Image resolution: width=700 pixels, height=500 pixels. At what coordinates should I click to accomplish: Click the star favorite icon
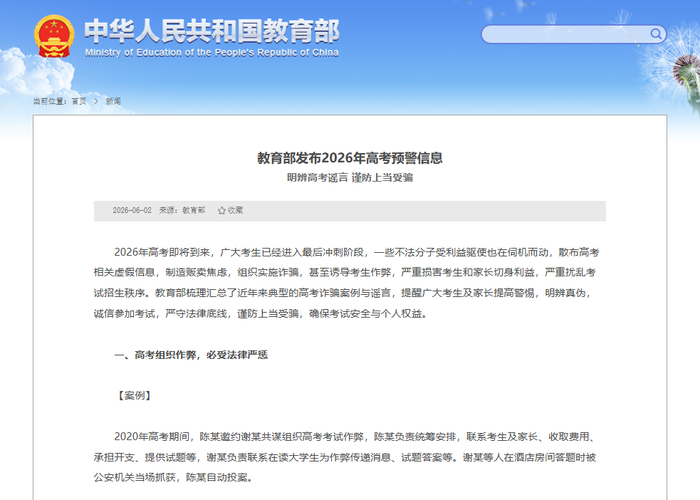point(221,211)
